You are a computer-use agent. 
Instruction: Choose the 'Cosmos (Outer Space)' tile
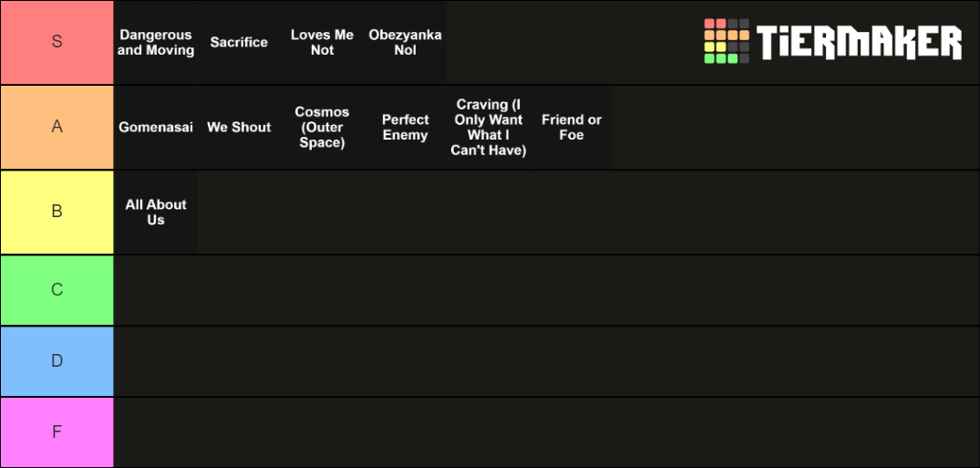click(x=322, y=128)
